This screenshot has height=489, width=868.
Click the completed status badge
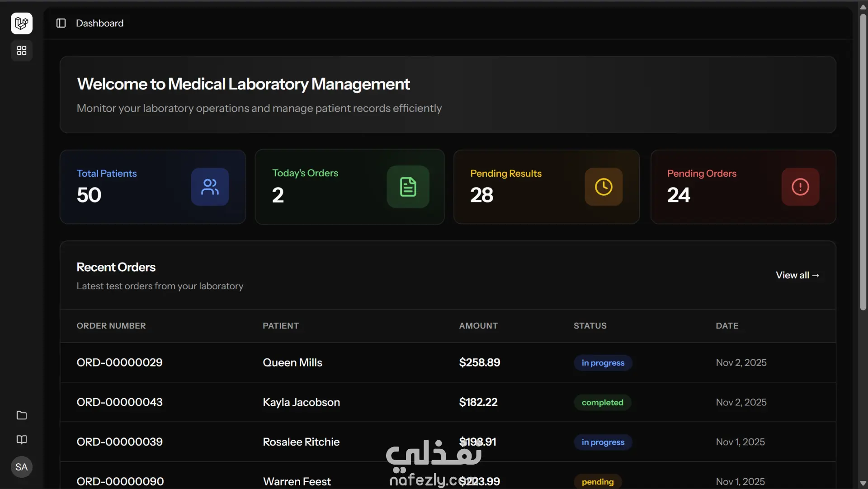coord(602,402)
